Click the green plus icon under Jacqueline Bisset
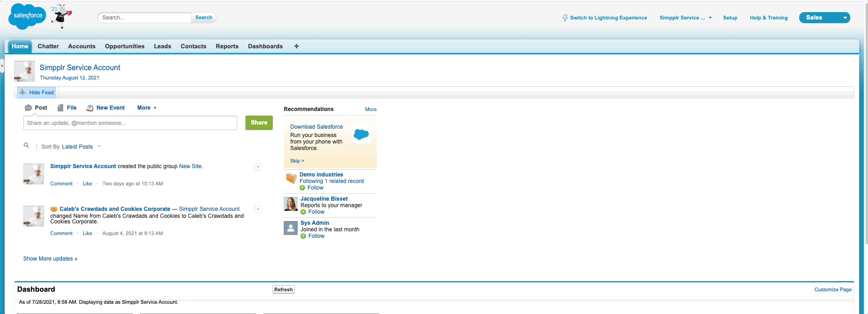The height and width of the screenshot is (314, 868). coord(303,212)
